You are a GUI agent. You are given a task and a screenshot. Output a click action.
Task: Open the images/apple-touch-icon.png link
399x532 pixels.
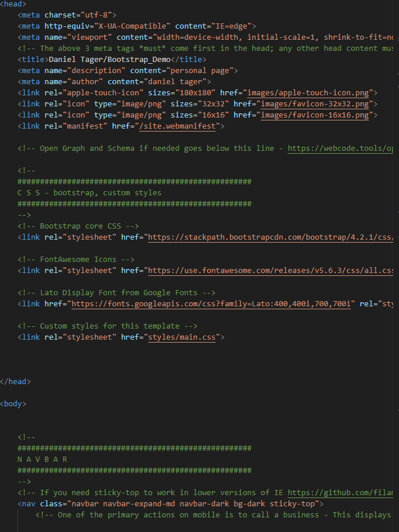pos(309,93)
